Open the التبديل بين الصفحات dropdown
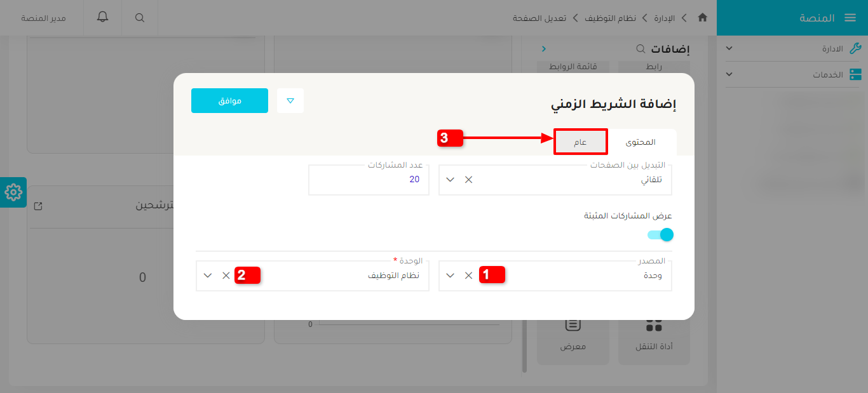This screenshot has height=393, width=868. (x=450, y=180)
